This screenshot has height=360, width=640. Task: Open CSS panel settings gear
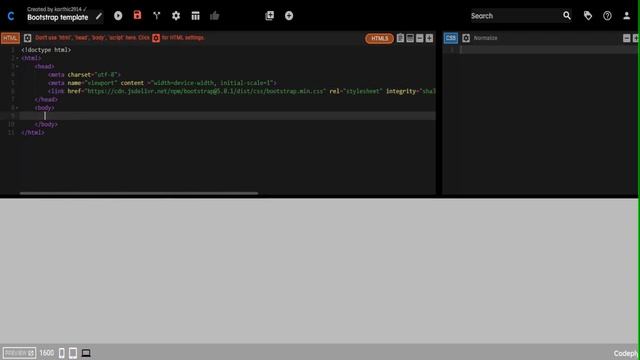[x=466, y=38]
